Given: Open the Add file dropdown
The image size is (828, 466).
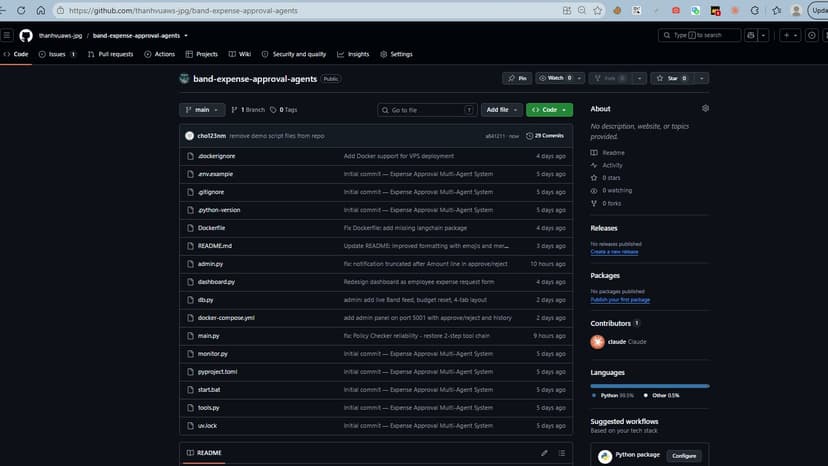Looking at the screenshot, I should [502, 110].
